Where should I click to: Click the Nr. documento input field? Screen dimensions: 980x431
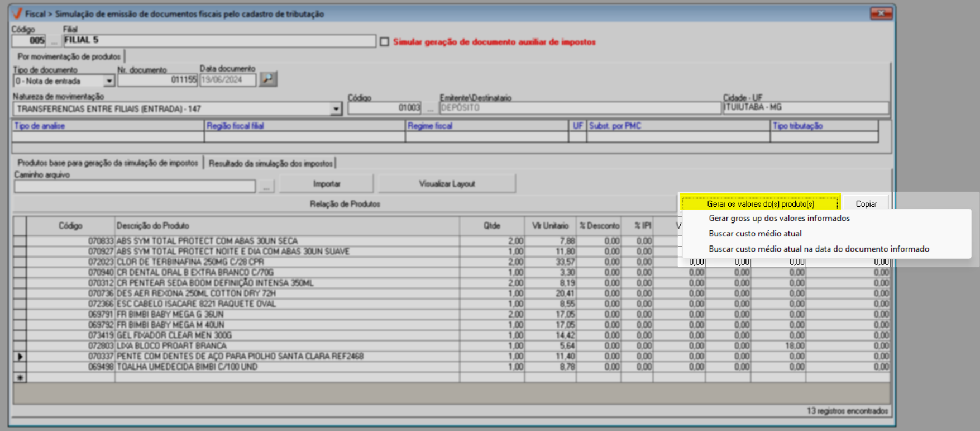(x=157, y=80)
